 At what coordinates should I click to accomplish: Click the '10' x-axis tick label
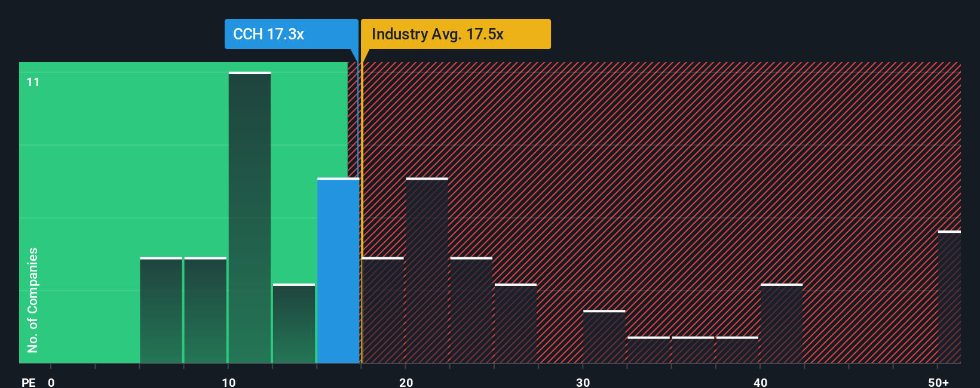229,382
